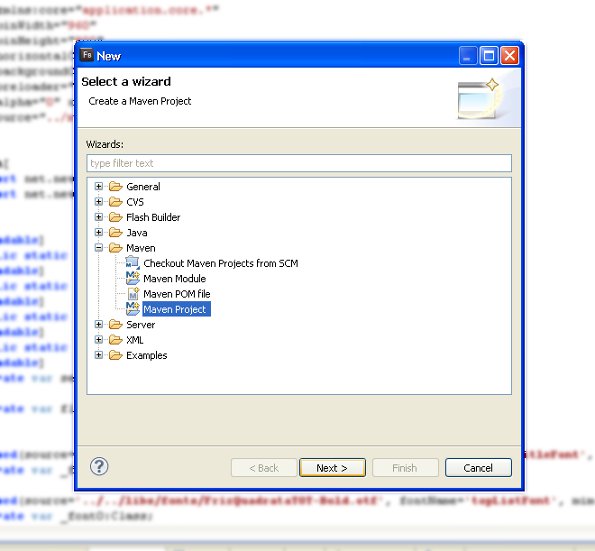Select the Maven Module icon

click(132, 278)
